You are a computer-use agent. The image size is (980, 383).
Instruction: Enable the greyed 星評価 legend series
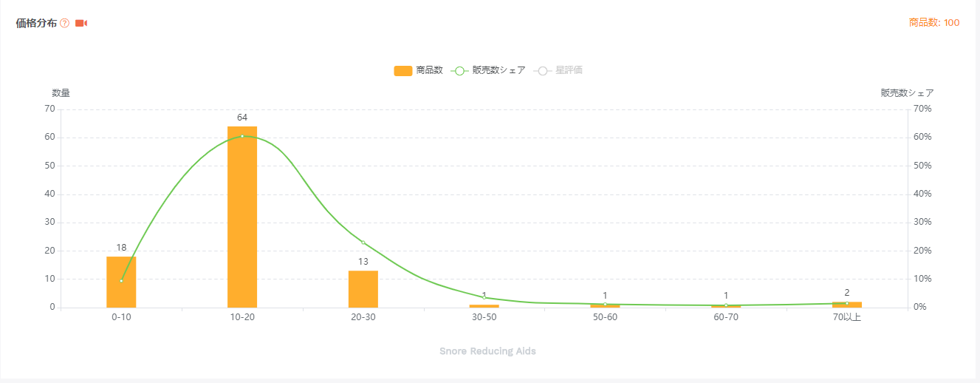[x=558, y=70]
